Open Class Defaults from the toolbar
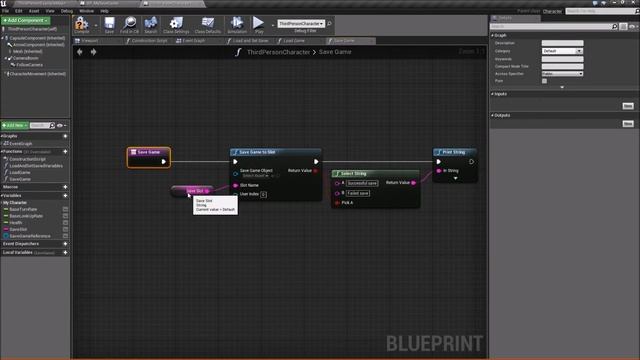The height and width of the screenshot is (360, 640). (208, 23)
